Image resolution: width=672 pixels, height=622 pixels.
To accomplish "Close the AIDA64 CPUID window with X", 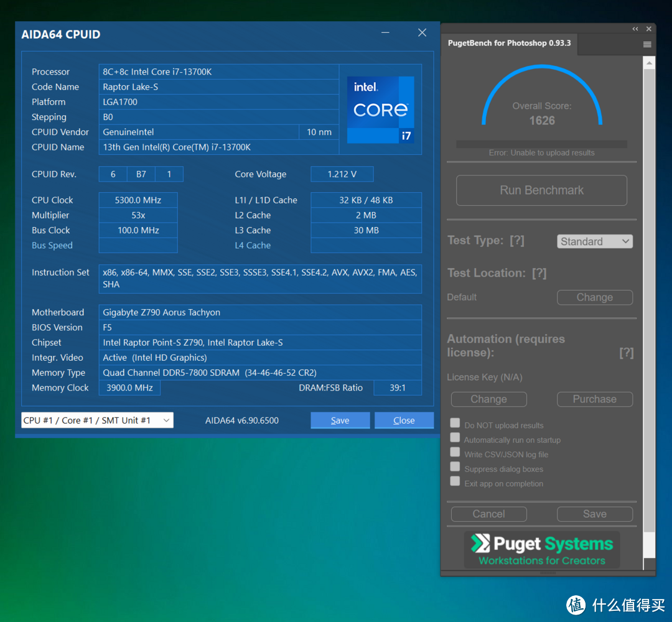I will (x=422, y=32).
